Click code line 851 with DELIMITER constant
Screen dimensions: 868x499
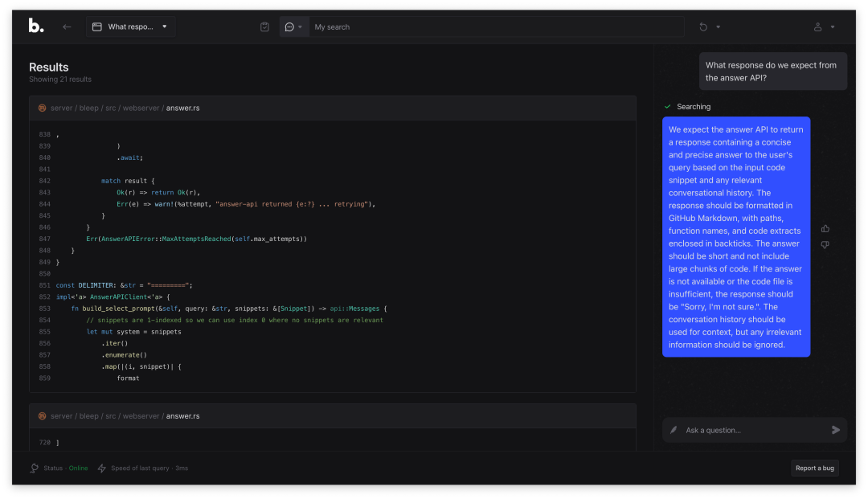pyautogui.click(x=124, y=285)
